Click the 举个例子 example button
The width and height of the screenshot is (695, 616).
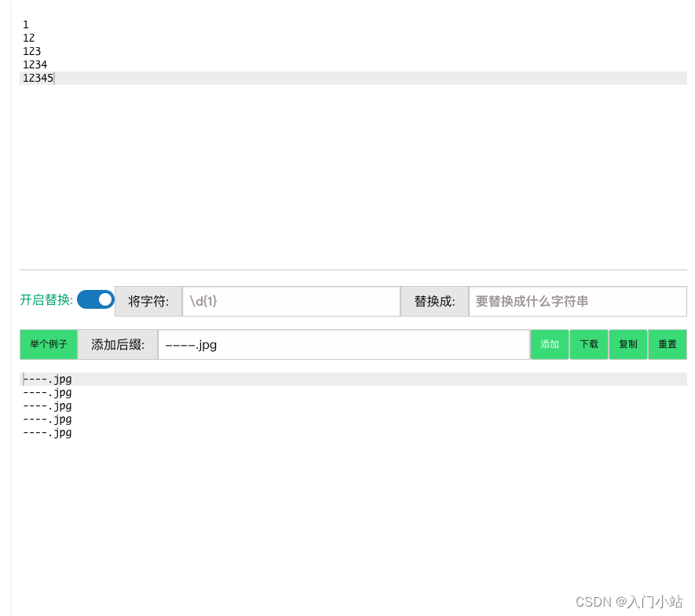point(49,344)
